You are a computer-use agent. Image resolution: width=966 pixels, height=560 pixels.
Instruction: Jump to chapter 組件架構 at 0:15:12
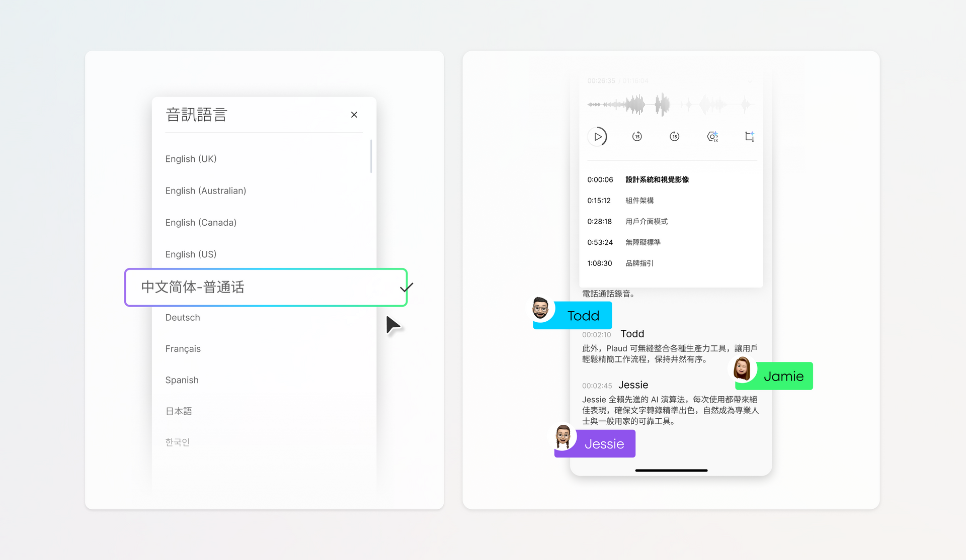point(639,201)
